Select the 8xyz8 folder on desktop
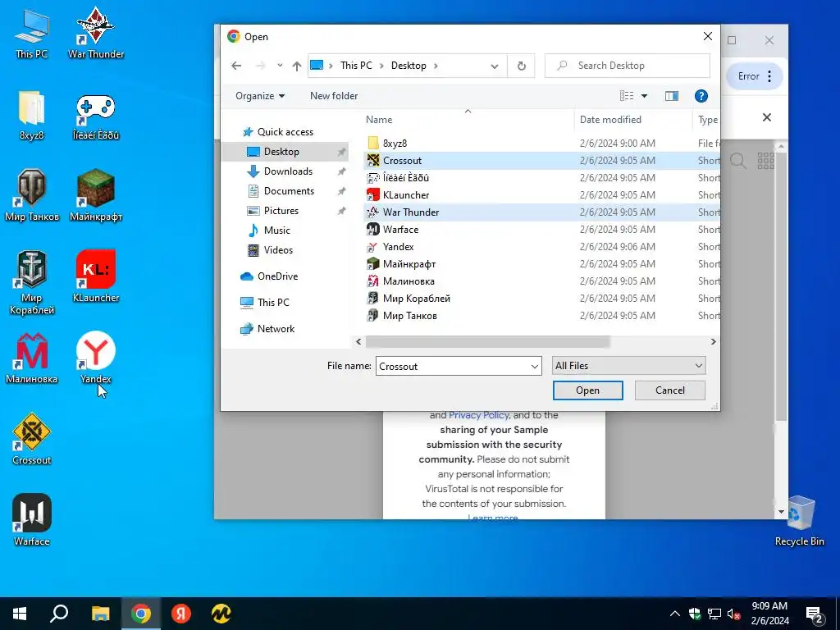The height and width of the screenshot is (630, 840). click(32, 115)
